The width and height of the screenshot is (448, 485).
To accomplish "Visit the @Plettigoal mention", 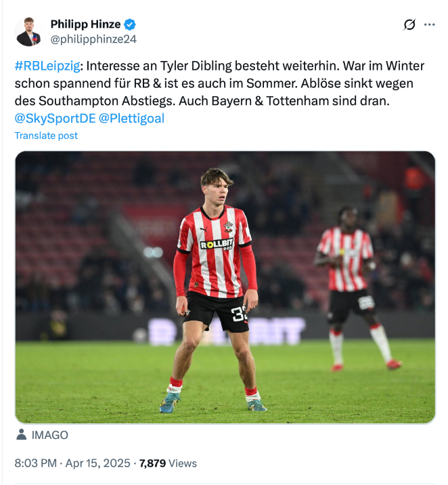I will coord(131,118).
